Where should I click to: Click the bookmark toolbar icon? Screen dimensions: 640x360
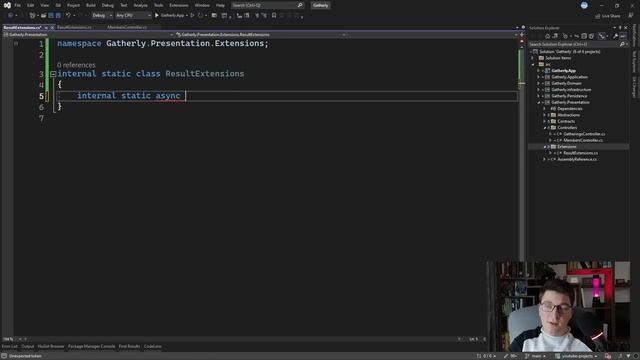coord(274,16)
